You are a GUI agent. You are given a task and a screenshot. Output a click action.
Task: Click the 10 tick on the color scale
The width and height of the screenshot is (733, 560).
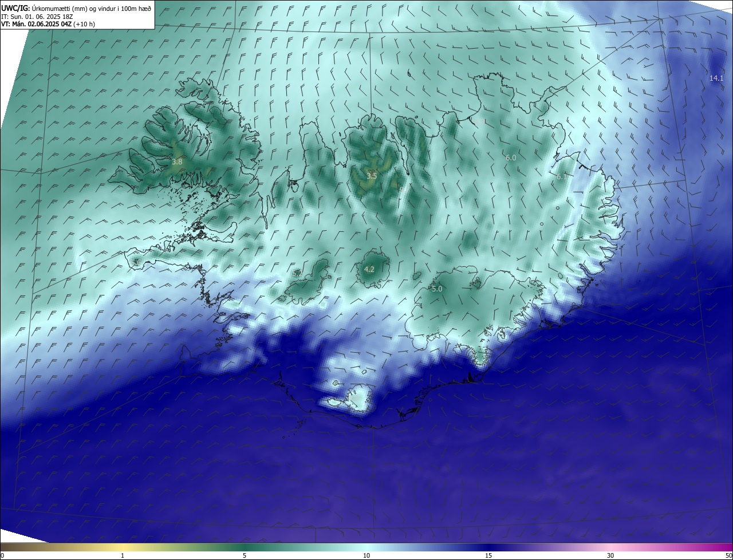pos(366,556)
